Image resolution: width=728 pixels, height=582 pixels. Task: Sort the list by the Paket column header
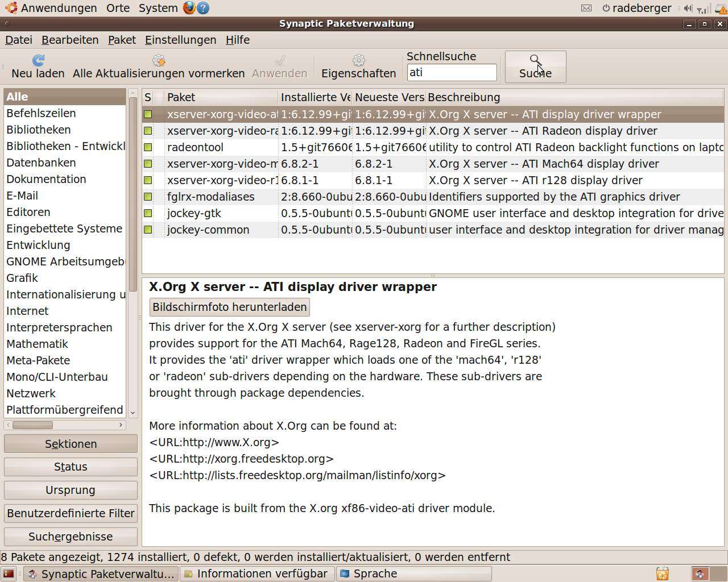221,97
